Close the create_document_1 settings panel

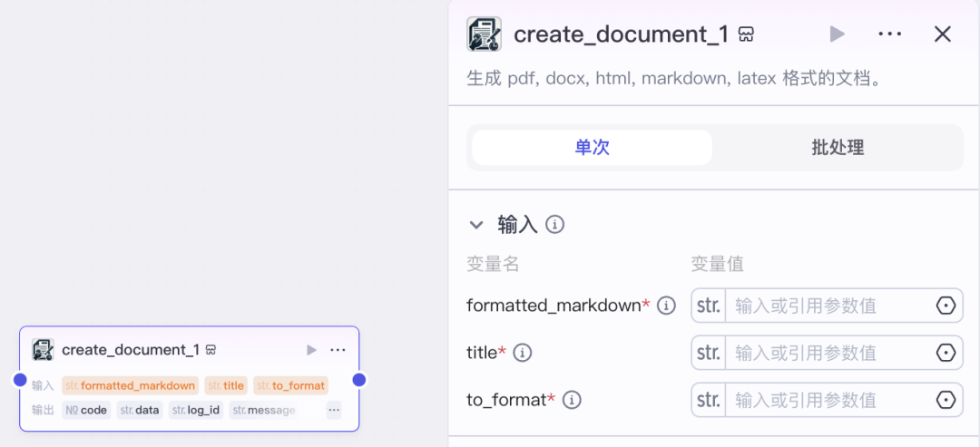[943, 34]
